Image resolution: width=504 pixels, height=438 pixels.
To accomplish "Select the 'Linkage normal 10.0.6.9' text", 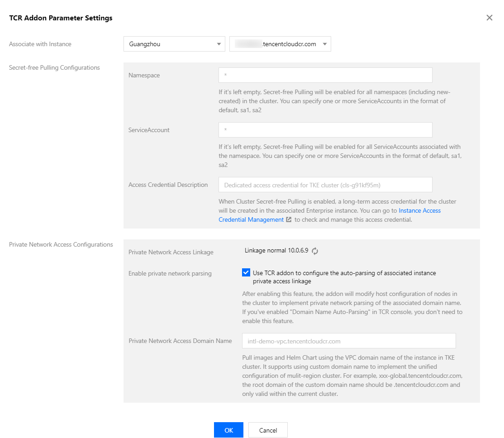I will click(276, 251).
